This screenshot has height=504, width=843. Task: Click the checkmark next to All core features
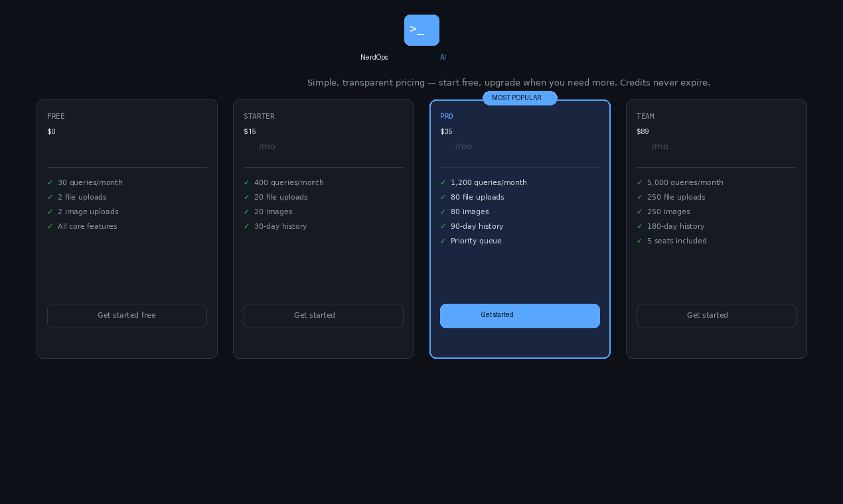(50, 226)
